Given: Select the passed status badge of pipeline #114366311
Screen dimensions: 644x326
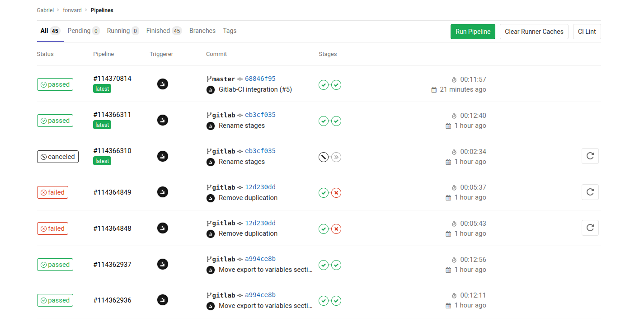Looking at the screenshot, I should click(x=55, y=121).
